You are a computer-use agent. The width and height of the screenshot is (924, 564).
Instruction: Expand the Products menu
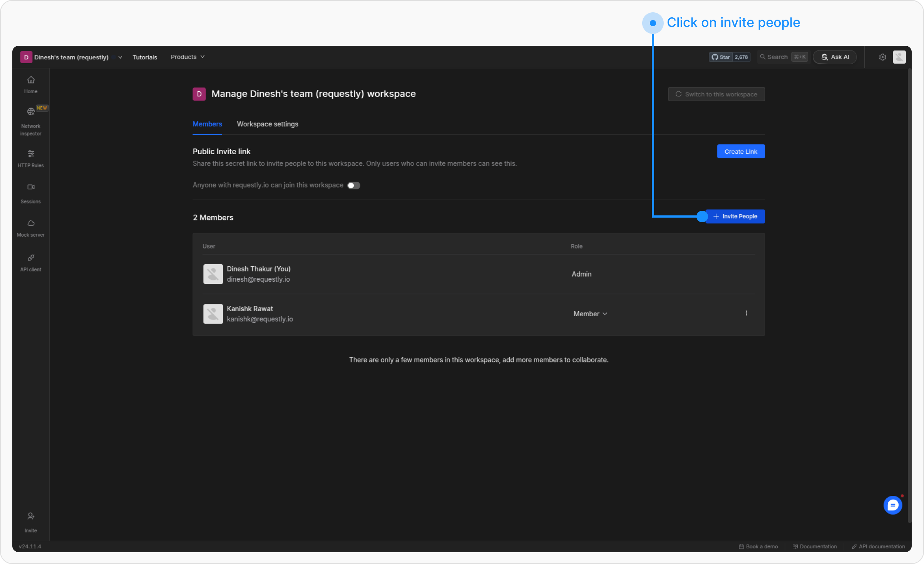tap(187, 57)
